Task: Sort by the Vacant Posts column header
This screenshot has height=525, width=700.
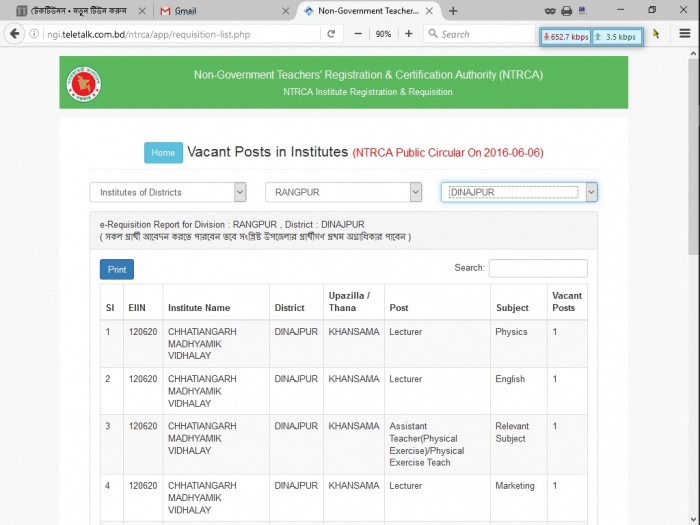Action: point(567,302)
